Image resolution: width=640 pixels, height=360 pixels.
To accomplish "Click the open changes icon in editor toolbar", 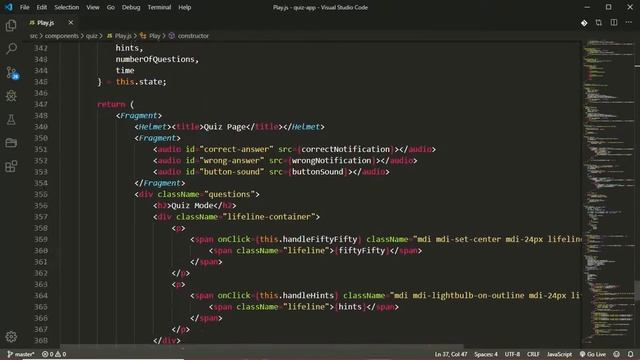I will [x=598, y=23].
